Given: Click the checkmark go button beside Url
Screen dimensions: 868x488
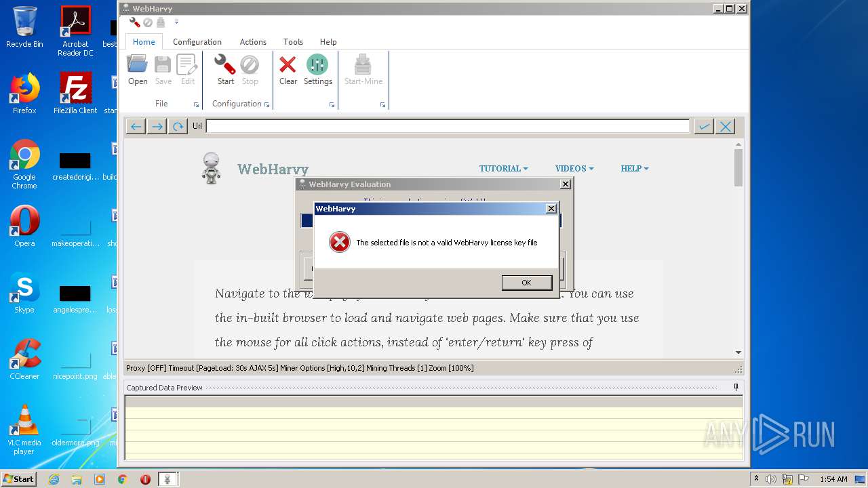Looking at the screenshot, I should tap(704, 126).
